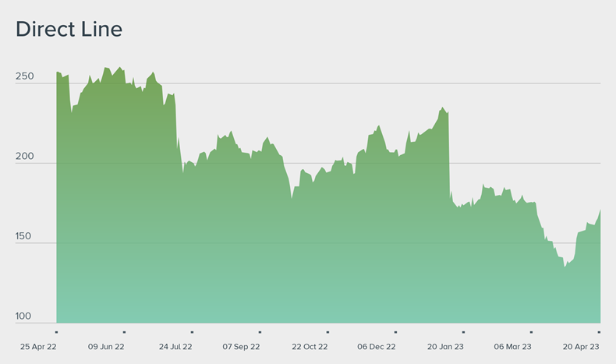Select the 09 Jun 22 date label
This screenshot has height=364, width=616.
106,346
